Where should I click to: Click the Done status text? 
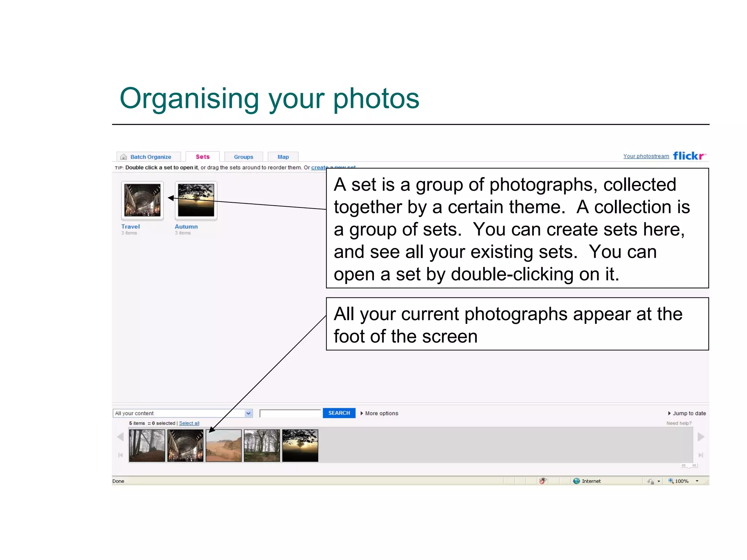[118, 481]
